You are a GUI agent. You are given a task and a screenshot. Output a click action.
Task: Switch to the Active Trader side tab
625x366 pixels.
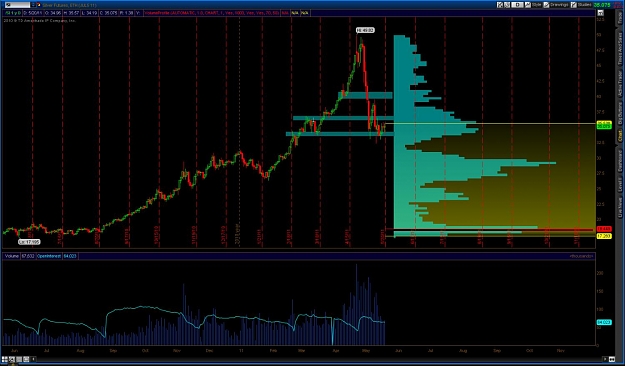pyautogui.click(x=619, y=84)
